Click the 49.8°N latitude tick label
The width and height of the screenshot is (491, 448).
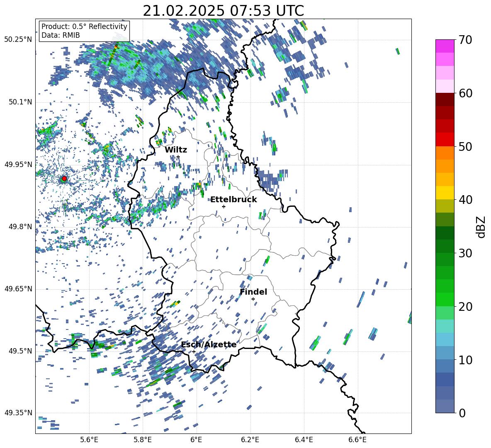click(x=20, y=227)
